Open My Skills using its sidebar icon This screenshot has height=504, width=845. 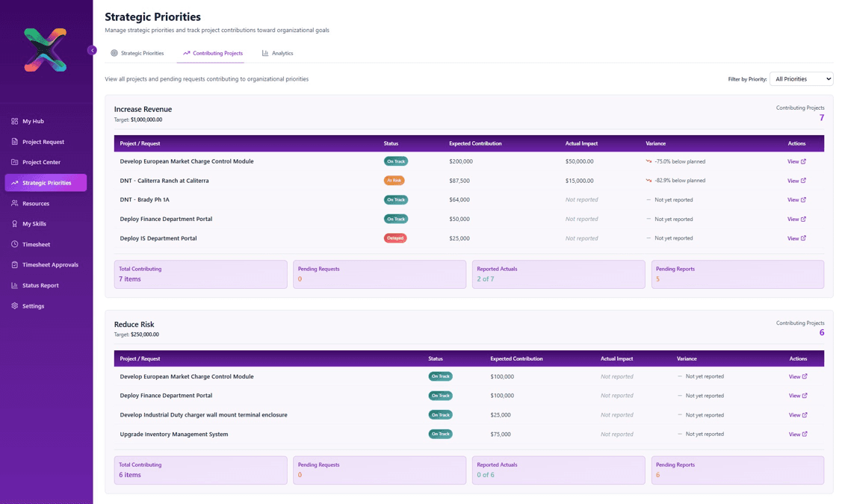tap(14, 223)
